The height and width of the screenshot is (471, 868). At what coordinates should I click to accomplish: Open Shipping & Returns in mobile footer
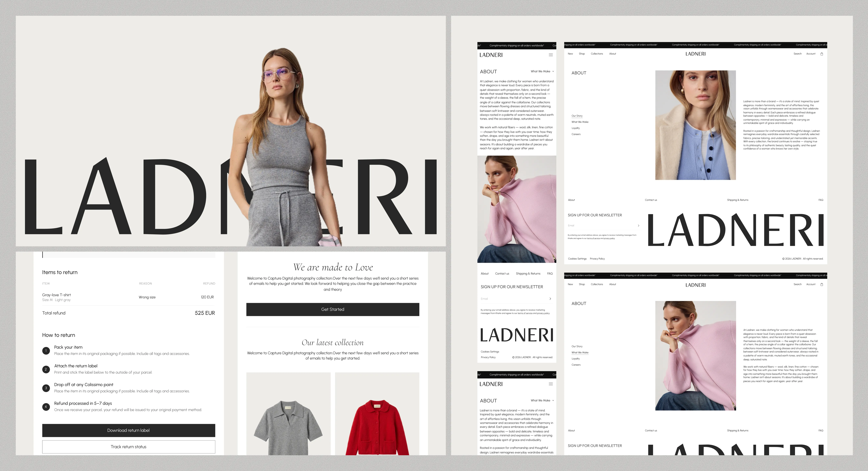(528, 274)
